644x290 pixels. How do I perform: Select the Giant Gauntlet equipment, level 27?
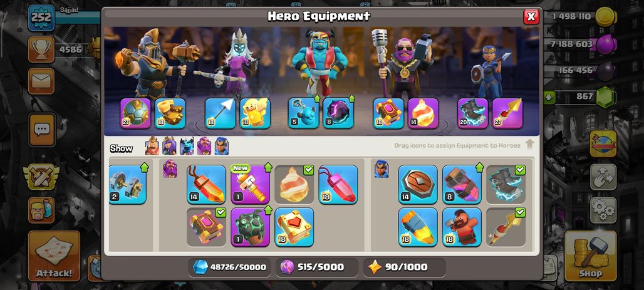click(135, 113)
